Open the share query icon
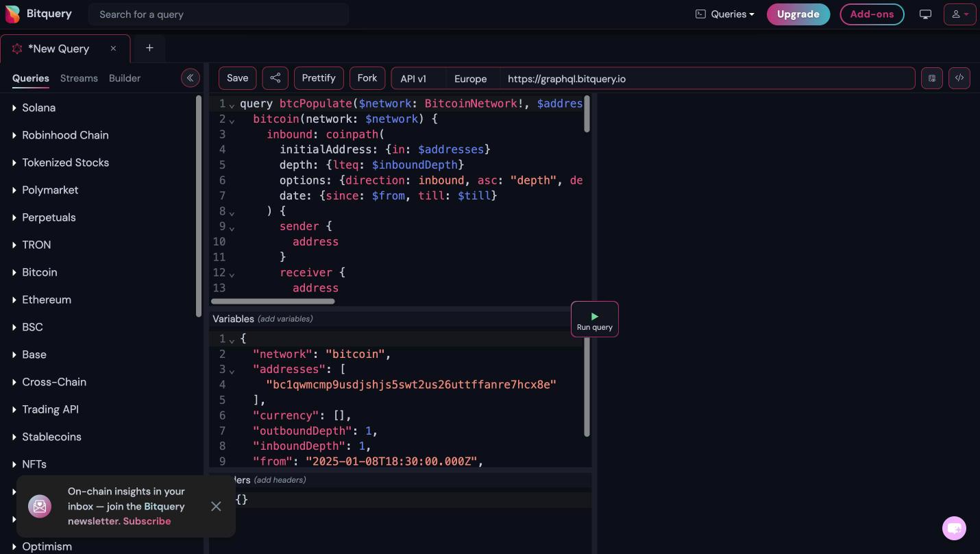 275,78
